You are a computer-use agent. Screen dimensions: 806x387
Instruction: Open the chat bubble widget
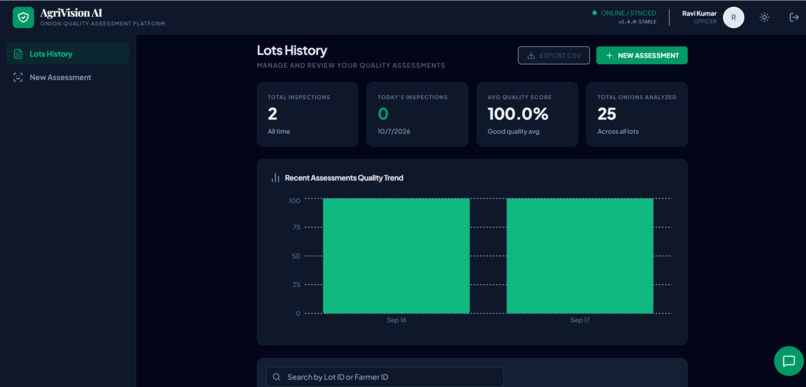[x=789, y=361]
